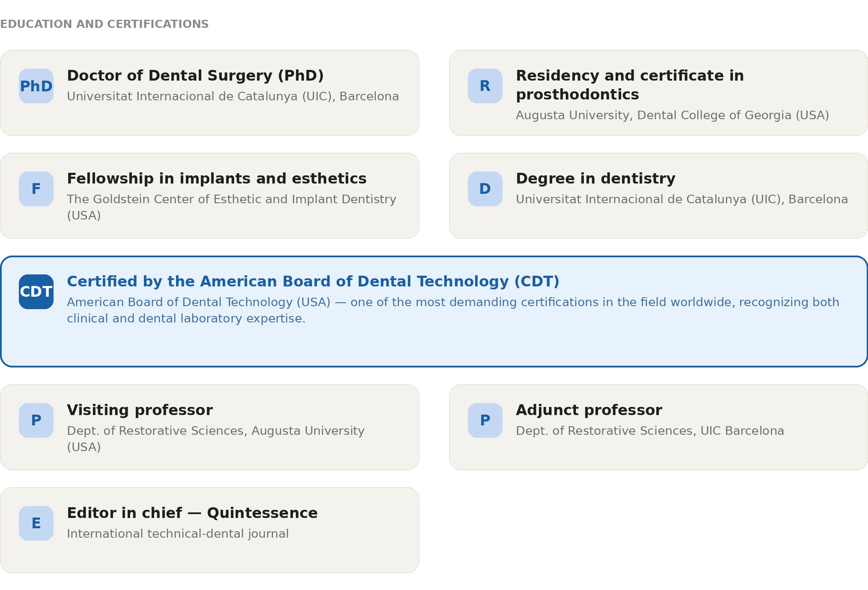This screenshot has width=868, height=590.
Task: Click the D degree badge icon
Action: pos(485,189)
